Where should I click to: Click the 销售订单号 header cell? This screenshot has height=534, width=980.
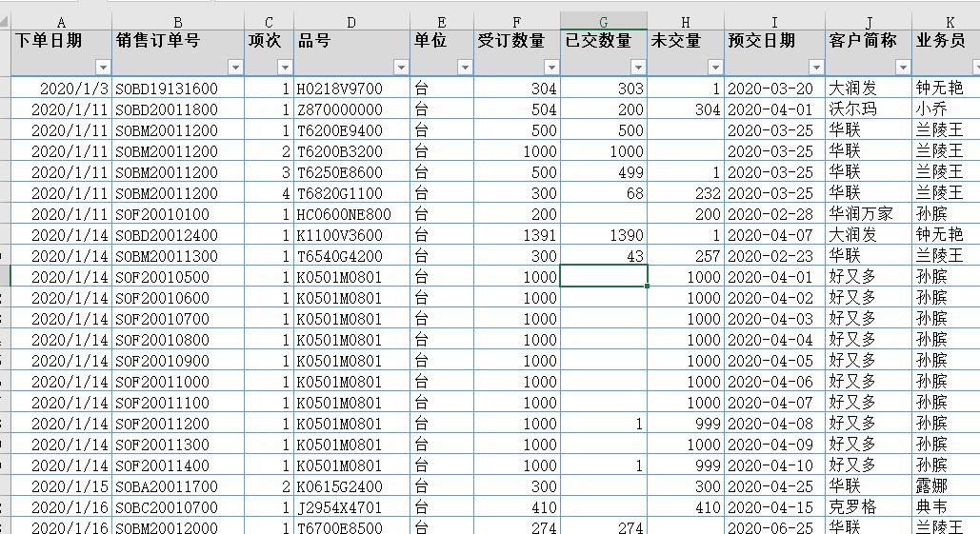[178, 52]
